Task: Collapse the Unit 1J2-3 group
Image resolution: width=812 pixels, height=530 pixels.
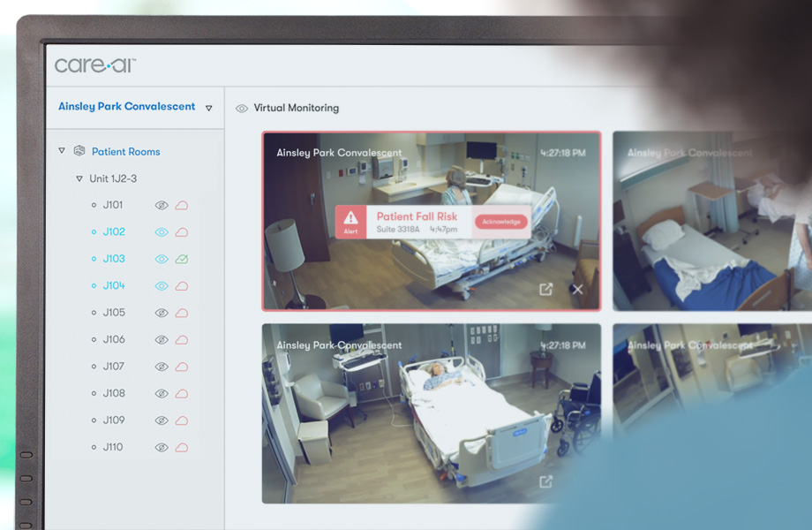Action: tap(79, 178)
